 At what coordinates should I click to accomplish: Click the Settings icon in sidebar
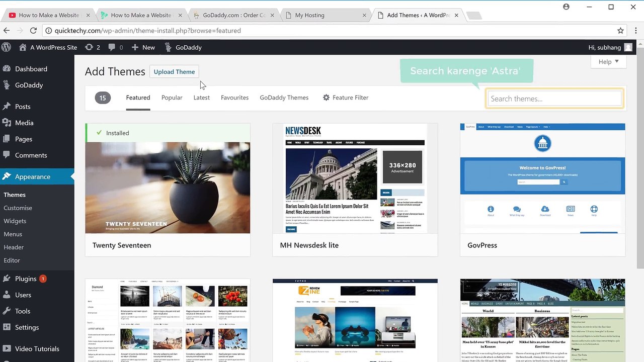point(7,327)
